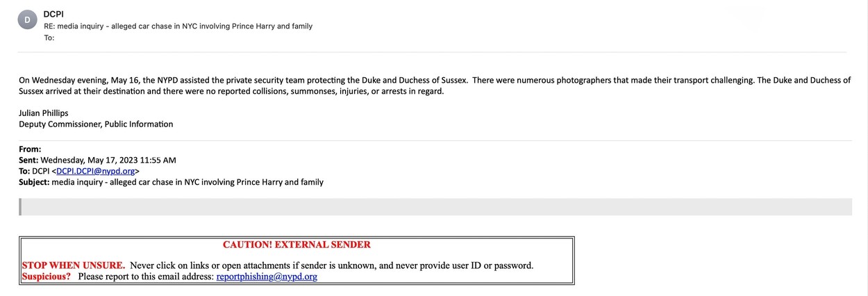Click the bold Subject: label in quoted header
The width and height of the screenshot is (868, 296).
pos(34,182)
